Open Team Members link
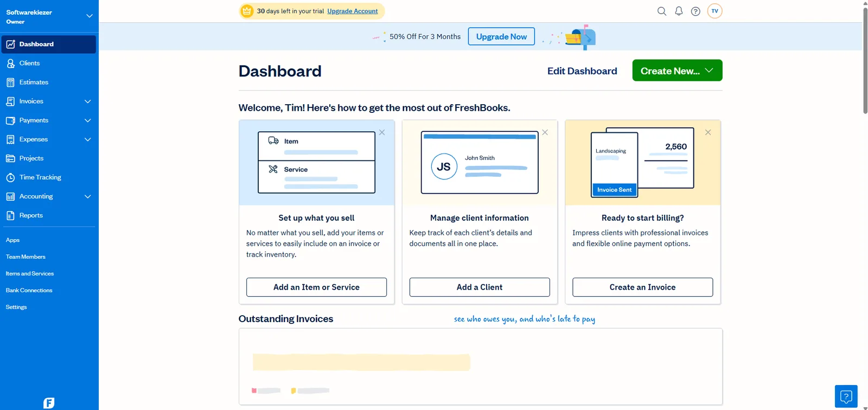The height and width of the screenshot is (410, 868). (x=25, y=257)
